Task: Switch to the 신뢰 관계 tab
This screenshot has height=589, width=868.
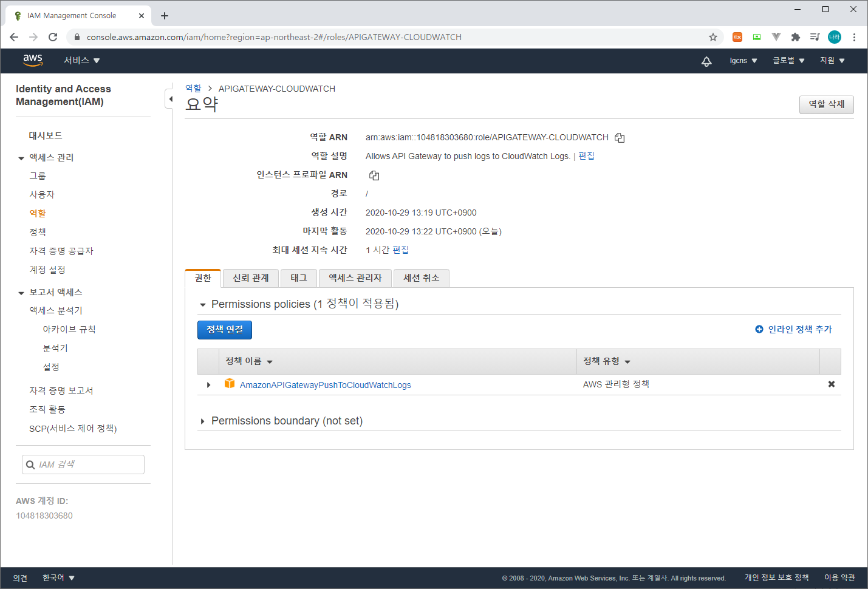Action: (251, 278)
